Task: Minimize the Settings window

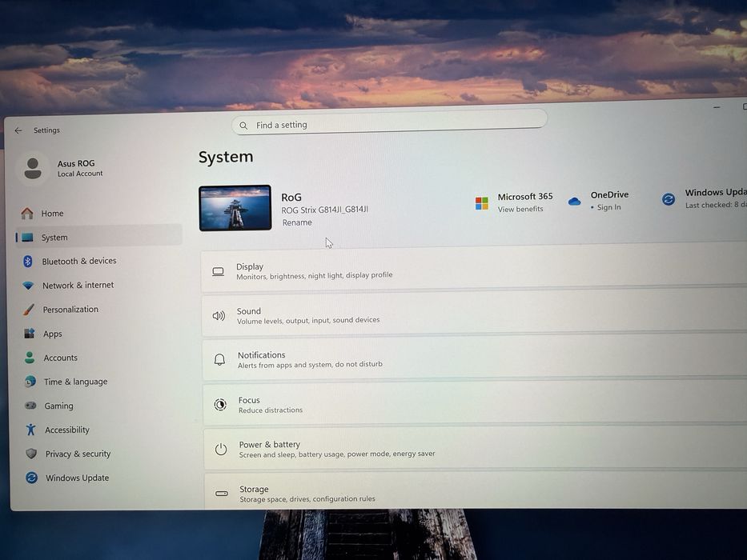Action: (x=717, y=108)
